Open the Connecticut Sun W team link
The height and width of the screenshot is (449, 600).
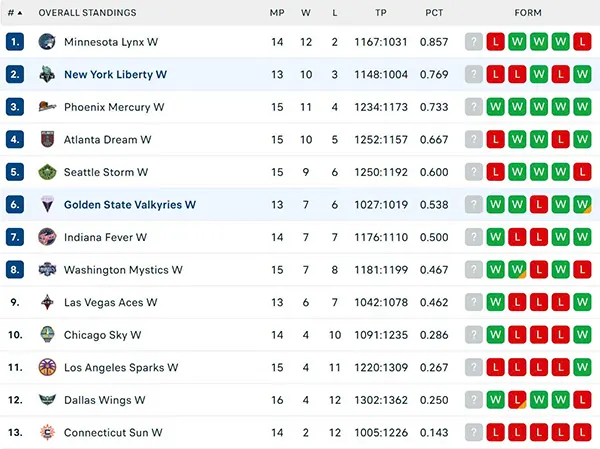tap(113, 432)
